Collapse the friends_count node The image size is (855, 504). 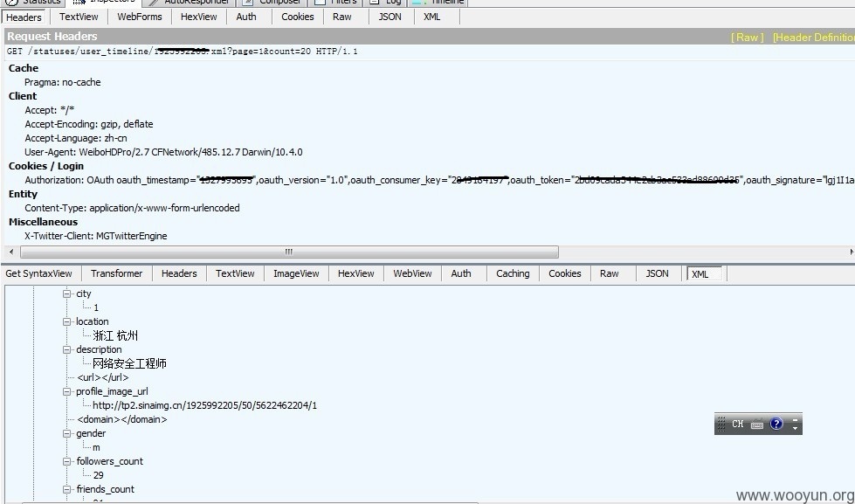[x=67, y=489]
